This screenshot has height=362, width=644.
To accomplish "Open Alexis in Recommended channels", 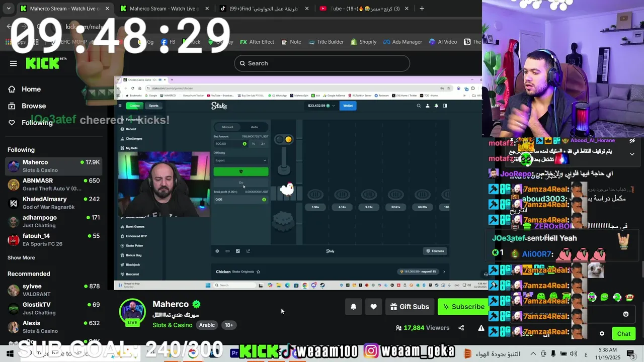I will [x=54, y=327].
